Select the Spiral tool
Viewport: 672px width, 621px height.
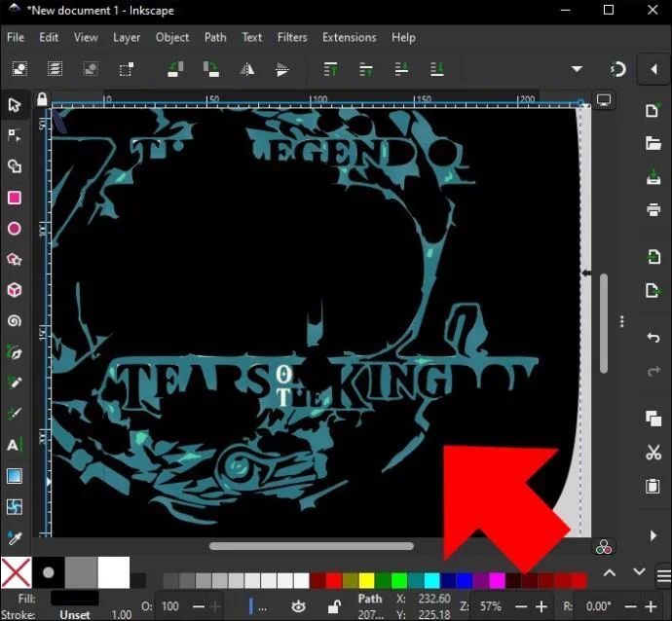coord(15,321)
